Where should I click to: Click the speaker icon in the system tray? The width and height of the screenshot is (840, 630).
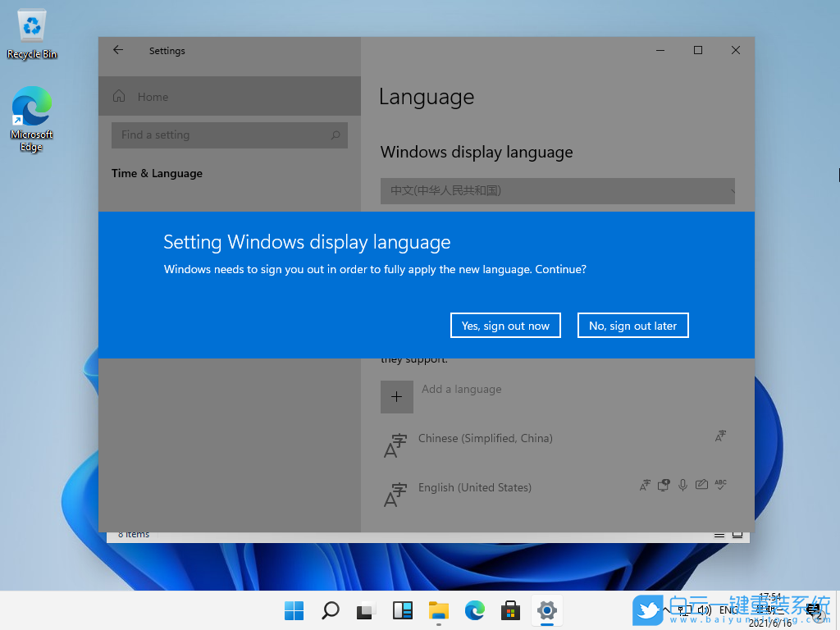(x=704, y=610)
